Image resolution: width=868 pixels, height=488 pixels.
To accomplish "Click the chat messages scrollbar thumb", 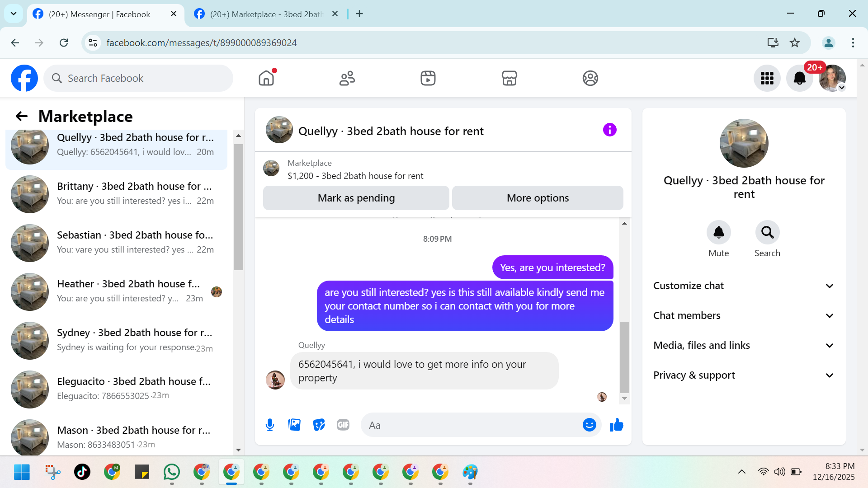I will pyautogui.click(x=624, y=357).
